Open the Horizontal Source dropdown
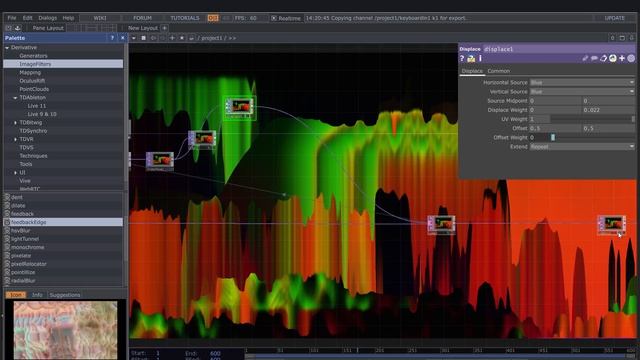Viewport: 640px width, 360px height. point(582,82)
